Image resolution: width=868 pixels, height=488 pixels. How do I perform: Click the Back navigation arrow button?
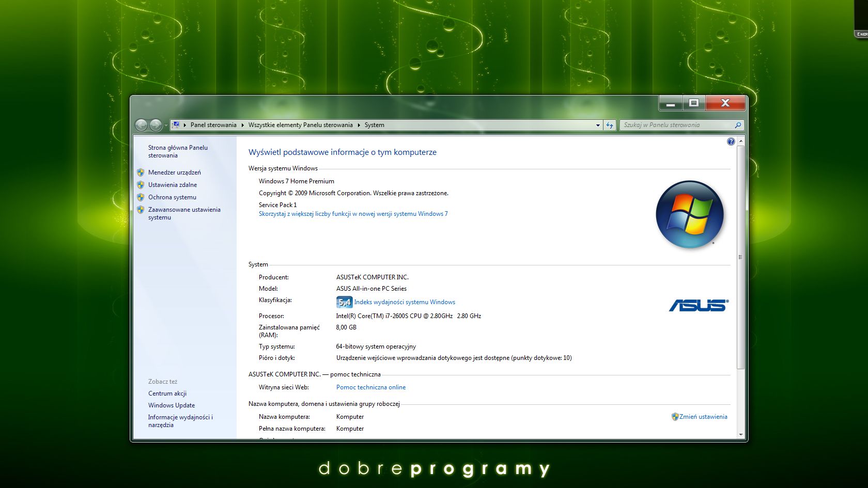[x=141, y=125]
